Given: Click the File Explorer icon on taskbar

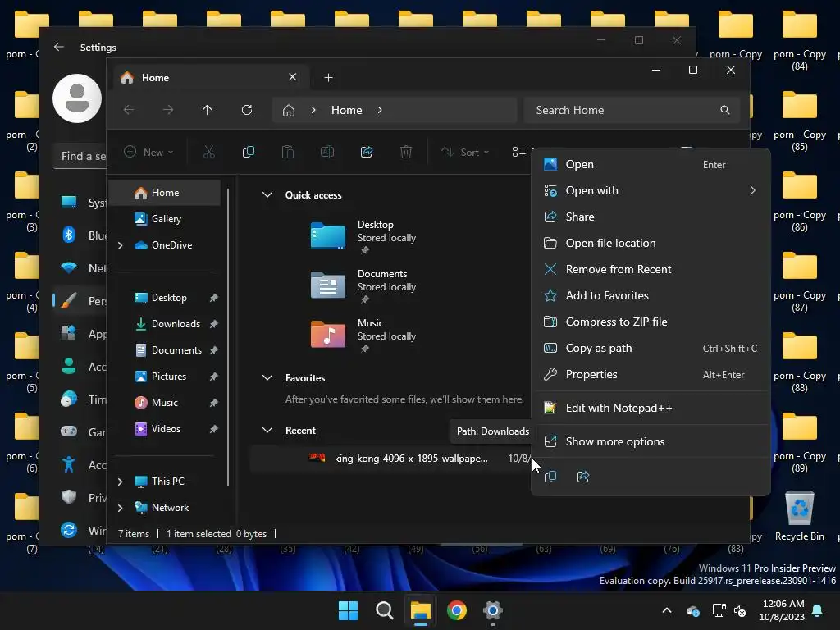Looking at the screenshot, I should (421, 610).
